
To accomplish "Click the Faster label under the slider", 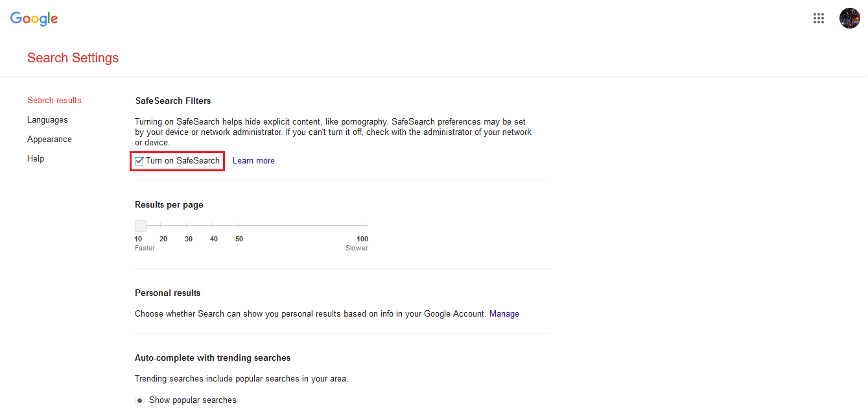I will [x=145, y=248].
